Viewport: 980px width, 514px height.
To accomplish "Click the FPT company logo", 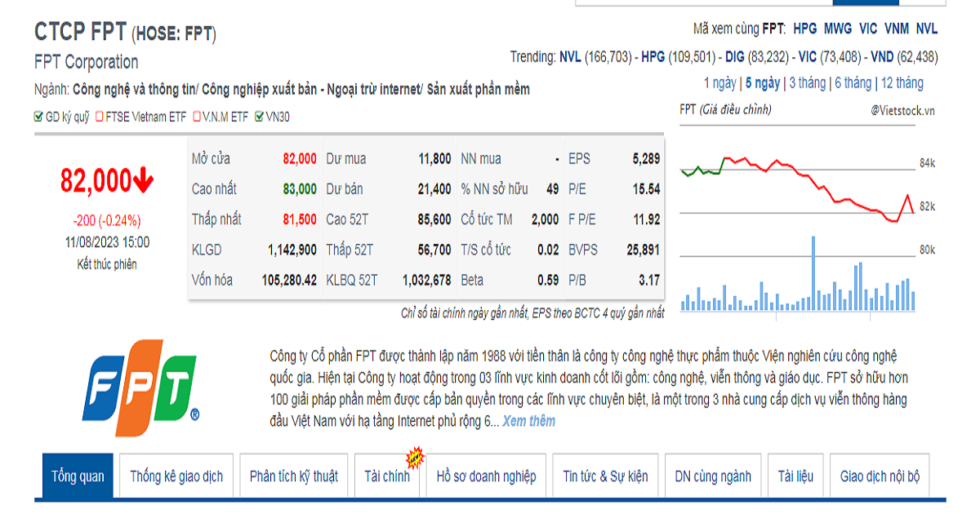I will (x=140, y=389).
